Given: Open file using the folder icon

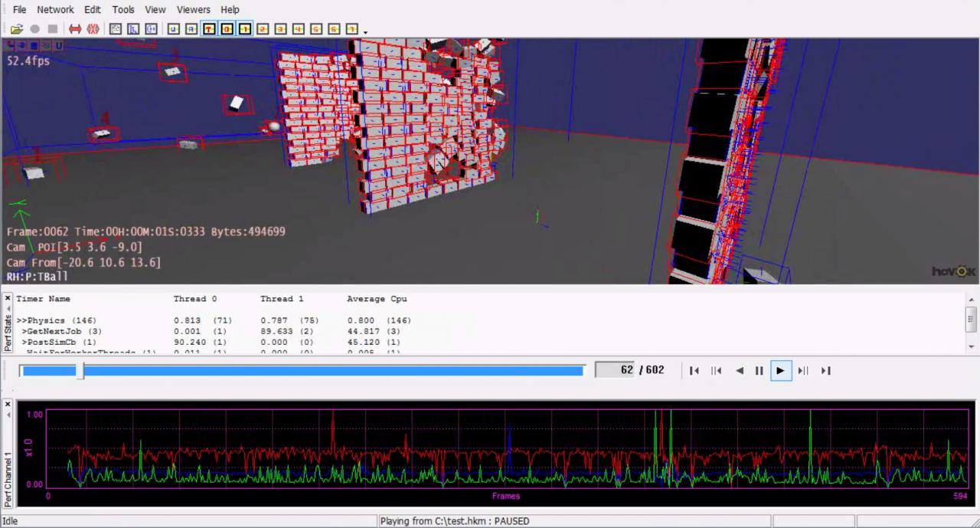Looking at the screenshot, I should (x=16, y=29).
